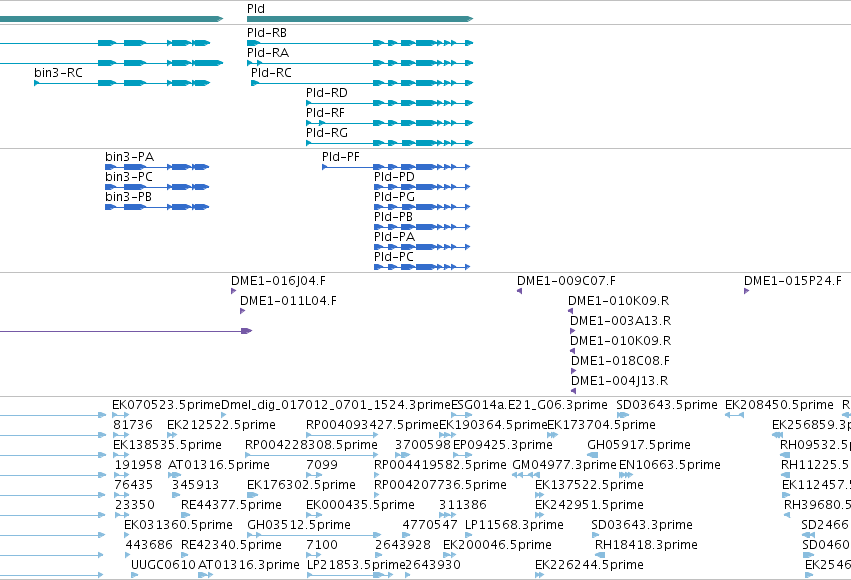This screenshot has width=851, height=580.
Task: Select the Pld-PF protein label
Action: coord(341,157)
